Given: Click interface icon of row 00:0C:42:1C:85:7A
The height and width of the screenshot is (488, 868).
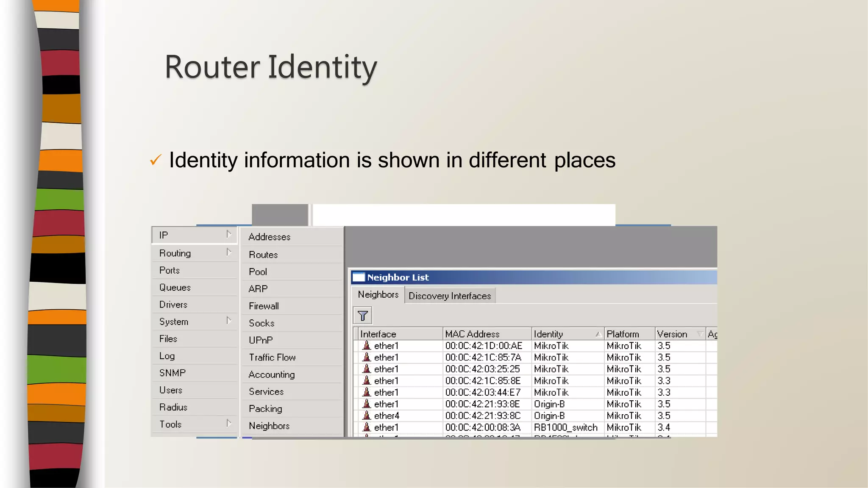Looking at the screenshot, I should click(367, 358).
